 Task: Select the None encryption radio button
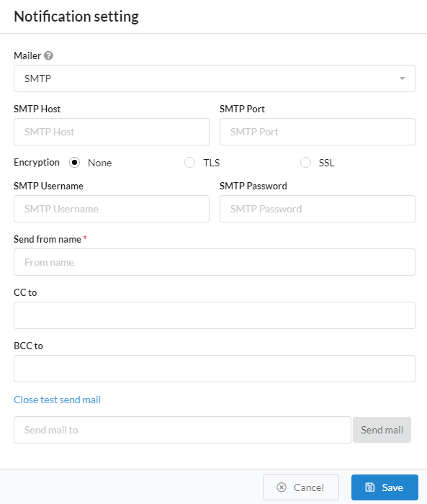[x=74, y=162]
